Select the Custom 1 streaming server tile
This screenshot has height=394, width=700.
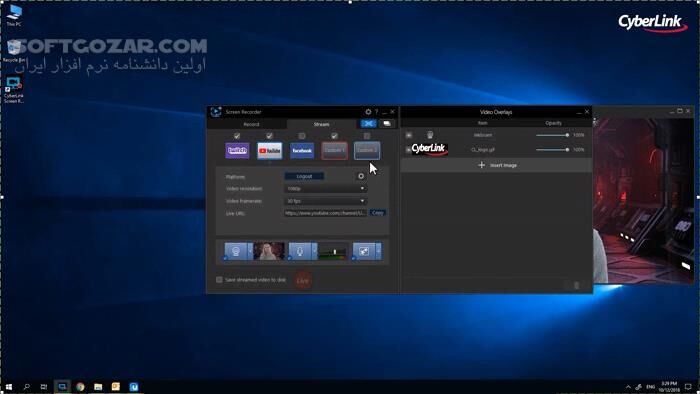click(x=334, y=150)
